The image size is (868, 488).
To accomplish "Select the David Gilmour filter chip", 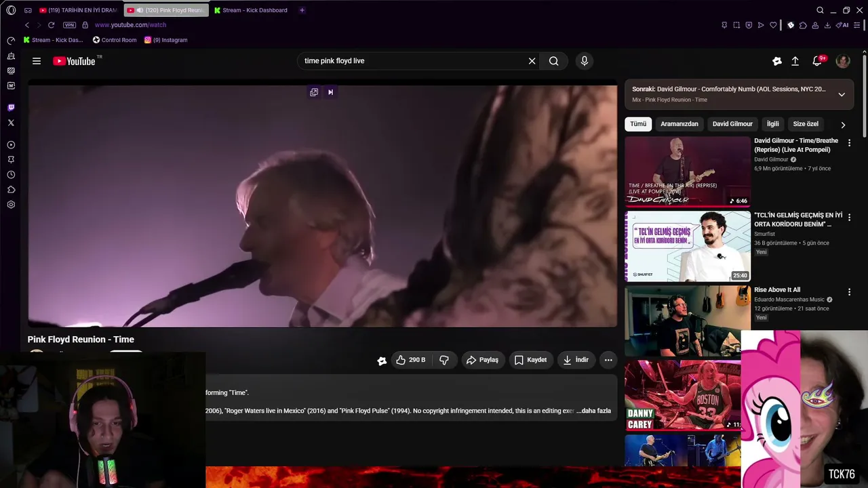I will point(732,124).
